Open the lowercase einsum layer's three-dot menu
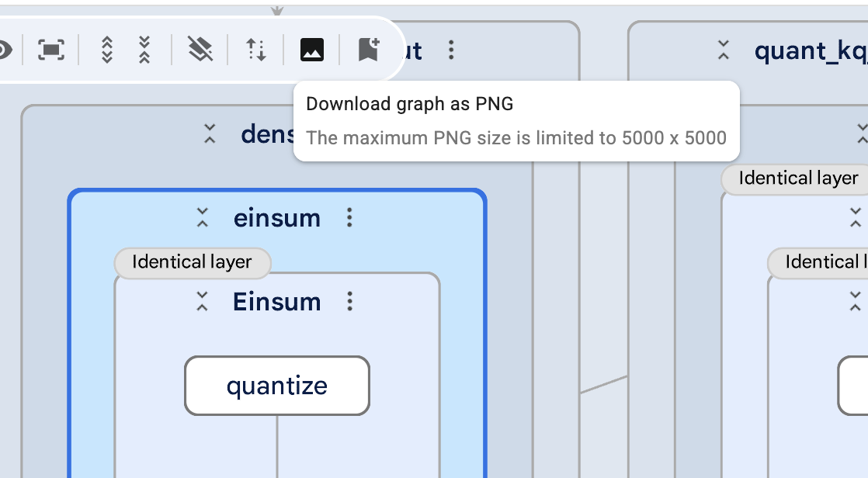868x478 pixels. (x=349, y=218)
